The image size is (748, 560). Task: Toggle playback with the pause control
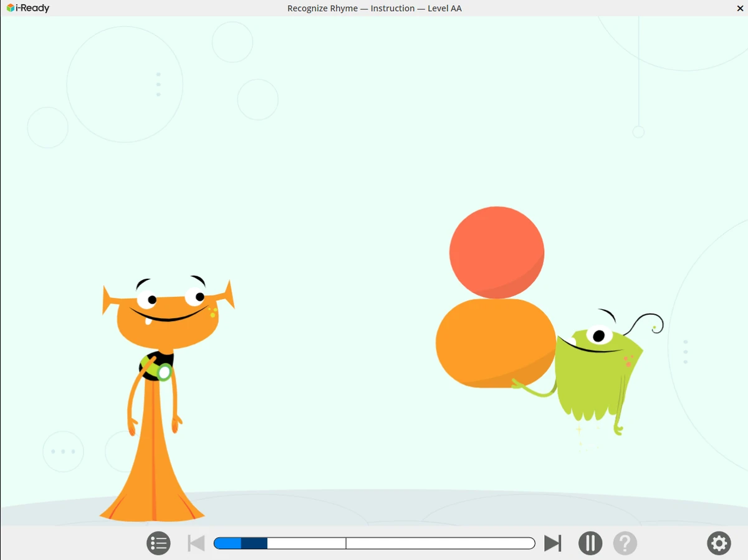590,543
